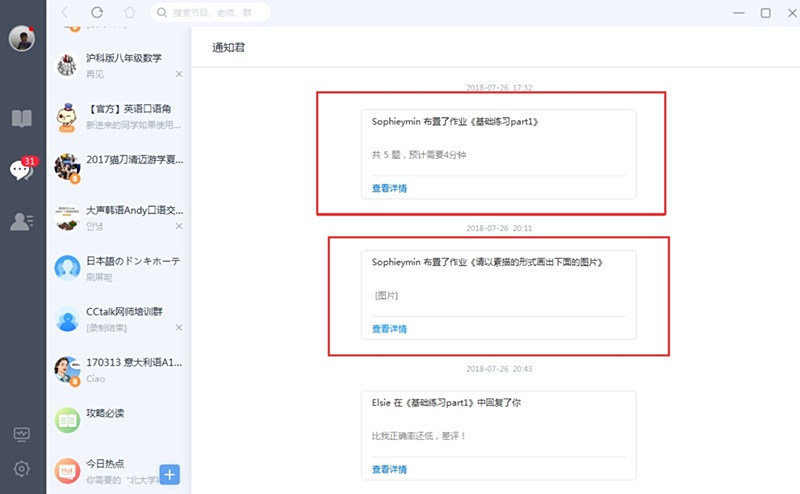Focus the search box at top
Screen dimensions: 800x494
point(210,12)
